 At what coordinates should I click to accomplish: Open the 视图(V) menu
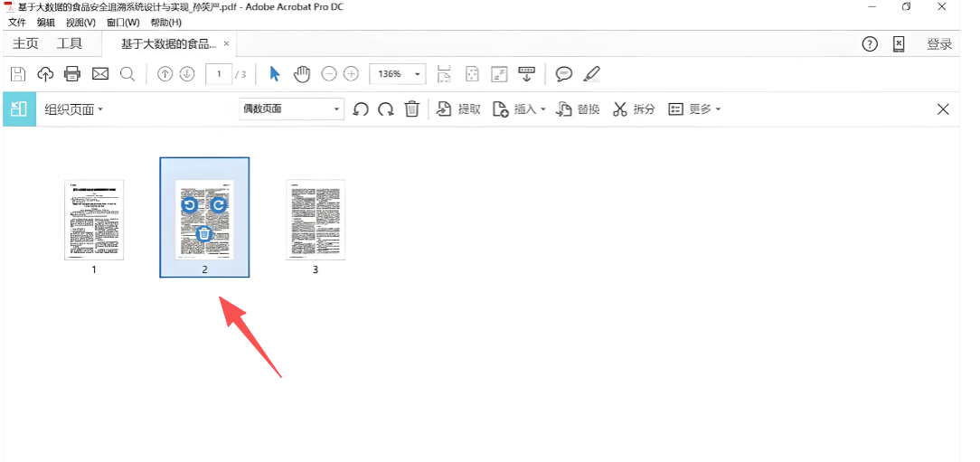click(x=80, y=23)
